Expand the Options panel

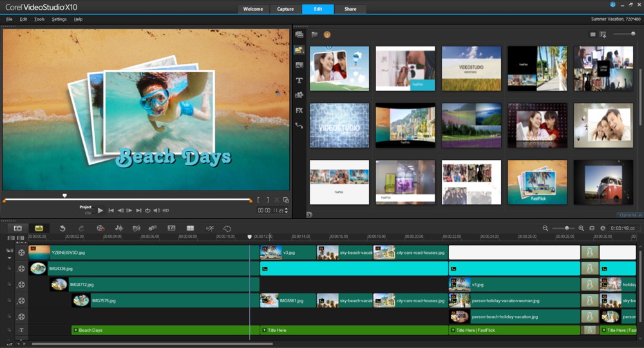(x=630, y=215)
